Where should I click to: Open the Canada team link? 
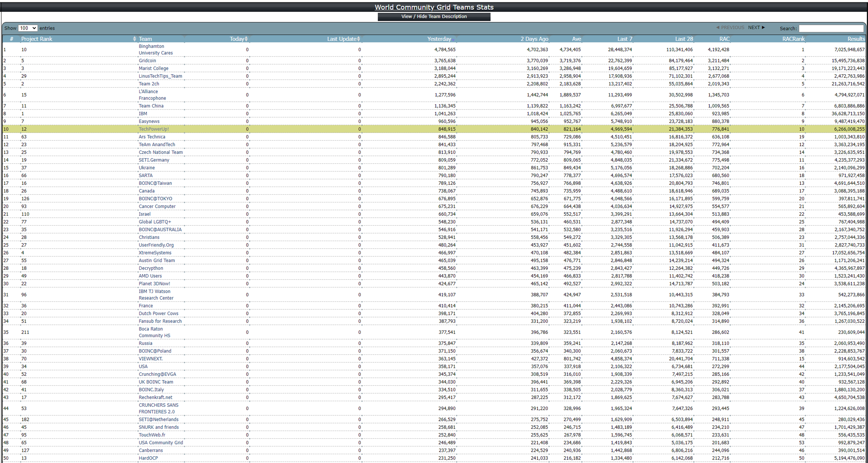pyautogui.click(x=147, y=191)
